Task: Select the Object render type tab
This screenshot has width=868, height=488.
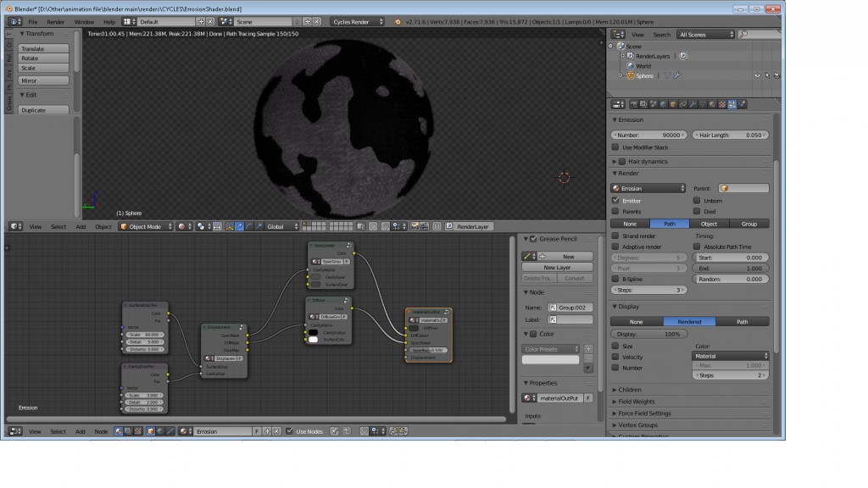Action: click(x=709, y=224)
